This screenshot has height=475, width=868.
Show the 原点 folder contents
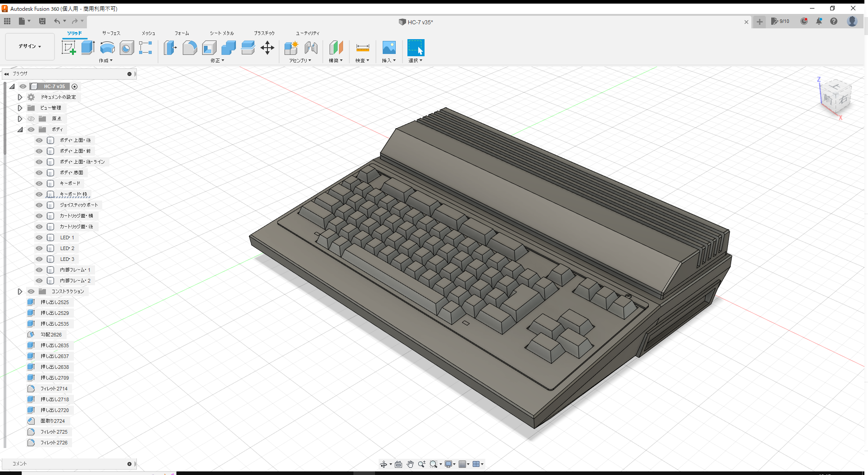pyautogui.click(x=20, y=118)
